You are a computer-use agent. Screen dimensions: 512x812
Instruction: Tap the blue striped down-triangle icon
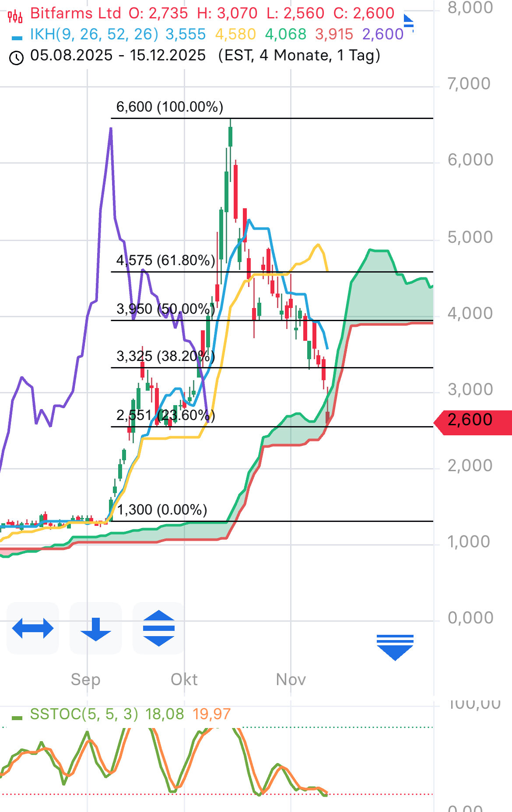tap(395, 647)
